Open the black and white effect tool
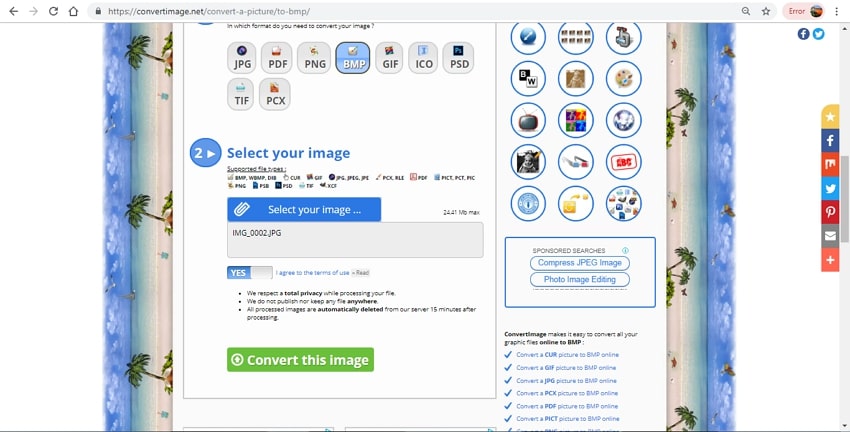Viewport: 850px width, 432px height. tap(527, 78)
